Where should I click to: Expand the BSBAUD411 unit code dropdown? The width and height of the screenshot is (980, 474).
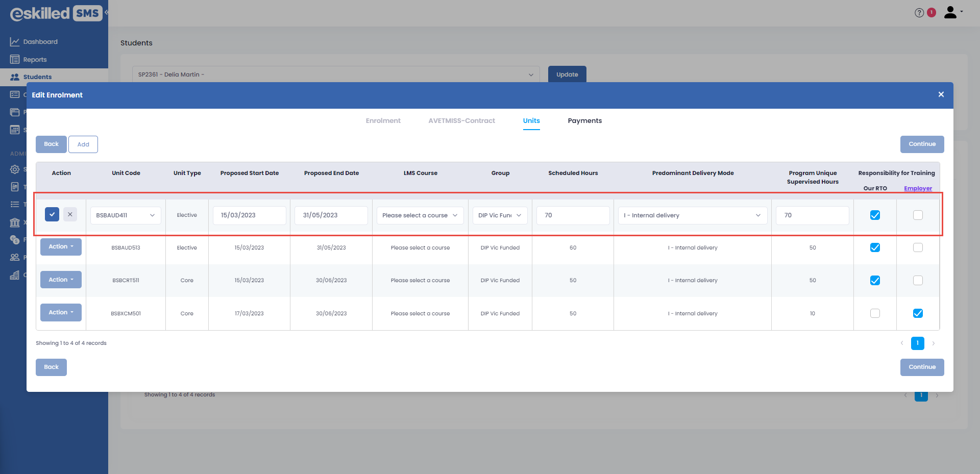126,215
